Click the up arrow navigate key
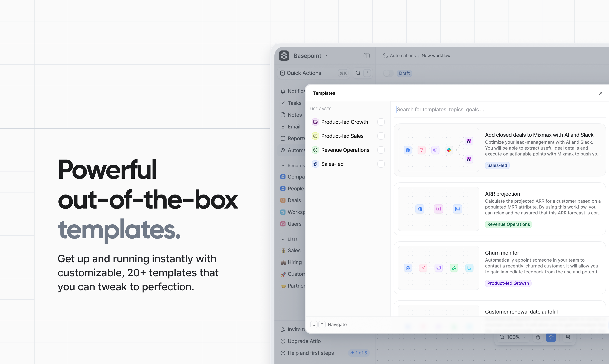 [322, 325]
